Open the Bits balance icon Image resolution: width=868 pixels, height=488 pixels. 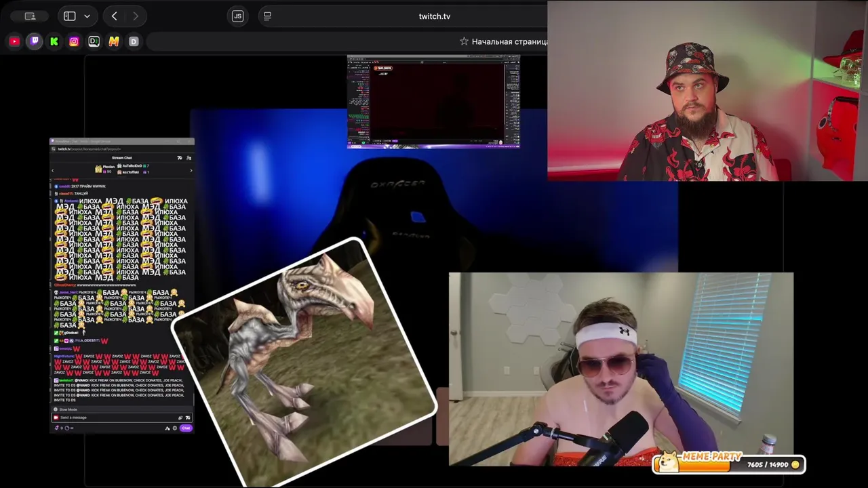tap(57, 428)
